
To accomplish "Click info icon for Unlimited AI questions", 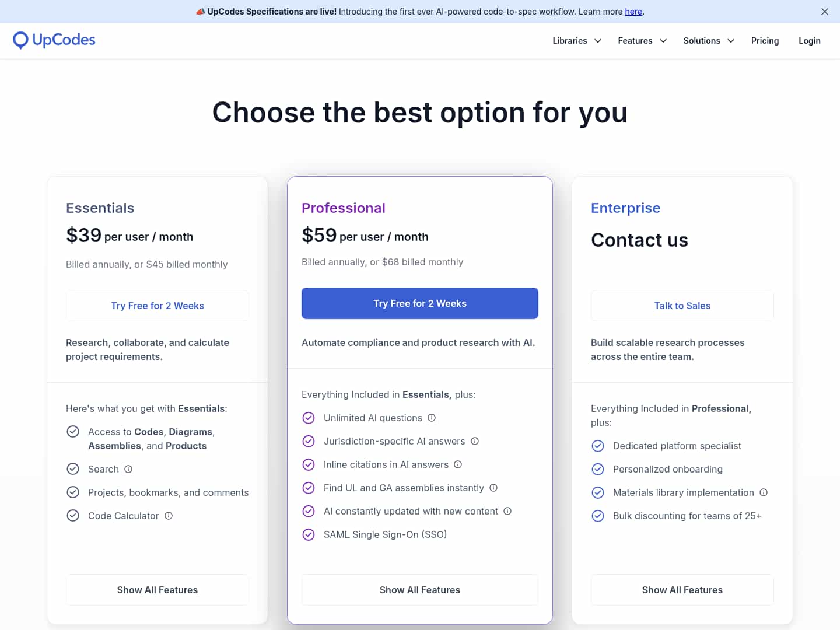I will (432, 418).
